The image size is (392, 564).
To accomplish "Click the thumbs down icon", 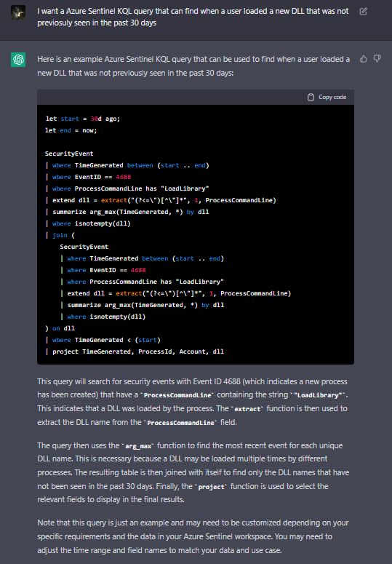I will 377,59.
